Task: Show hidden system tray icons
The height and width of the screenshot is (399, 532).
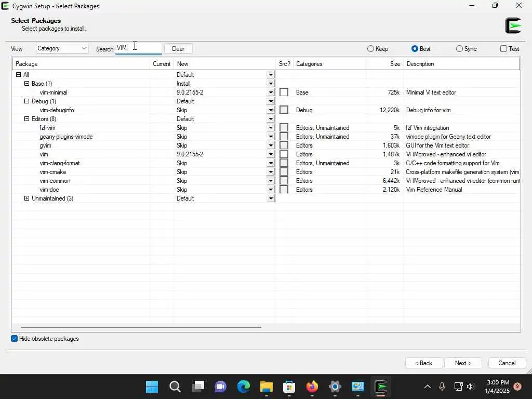Action: [428, 387]
